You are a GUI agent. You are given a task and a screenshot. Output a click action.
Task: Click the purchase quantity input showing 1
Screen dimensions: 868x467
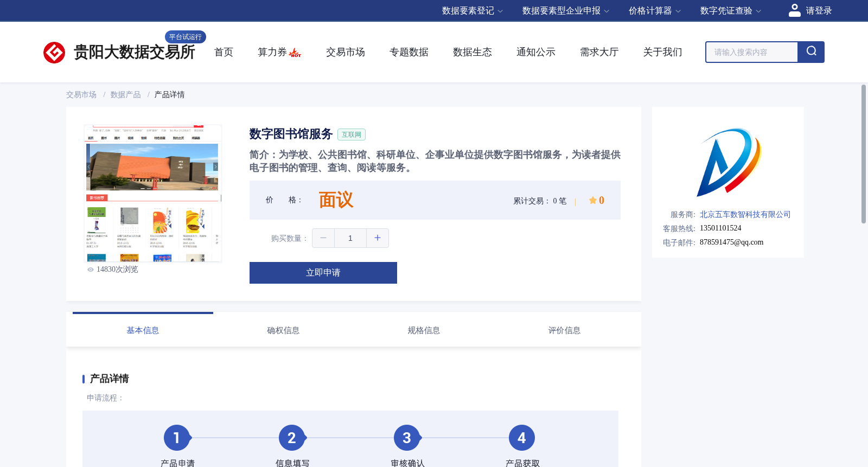tap(350, 238)
